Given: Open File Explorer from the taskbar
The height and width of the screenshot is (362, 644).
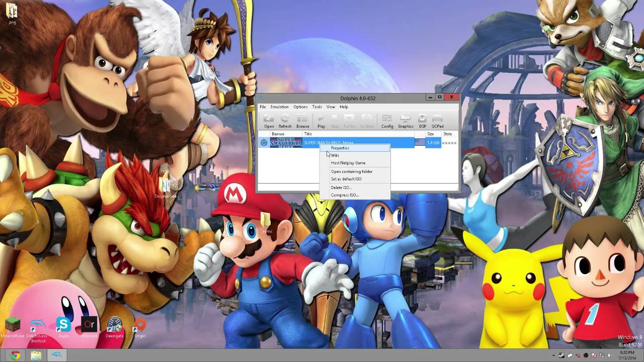Looking at the screenshot, I should [x=36, y=355].
